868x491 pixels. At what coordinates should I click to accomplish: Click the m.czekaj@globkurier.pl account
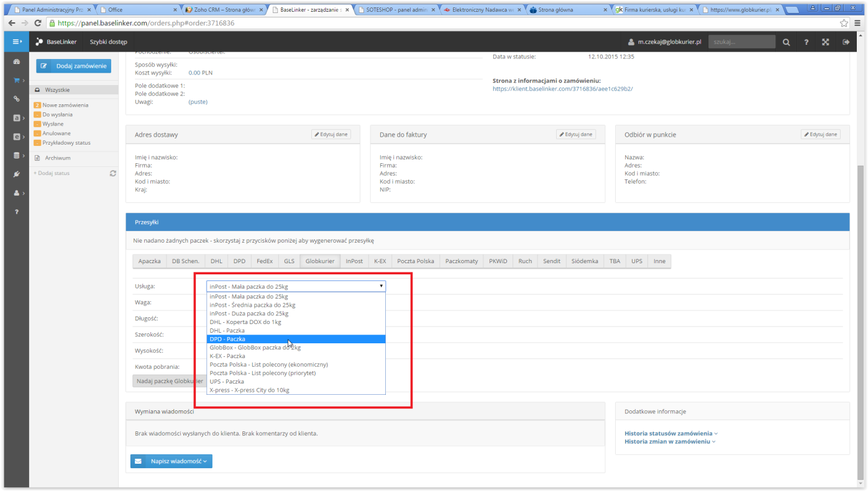click(665, 42)
